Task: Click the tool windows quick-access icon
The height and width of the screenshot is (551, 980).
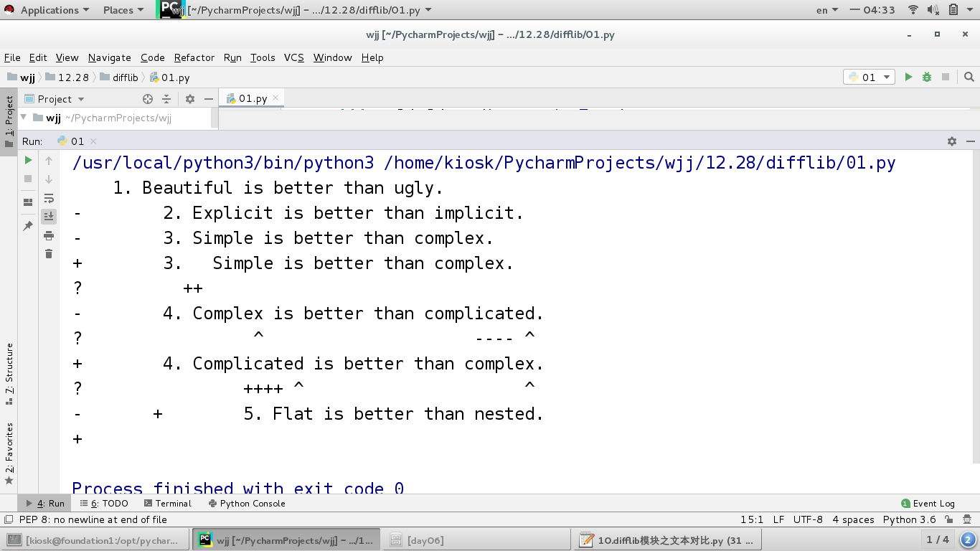Action: pyautogui.click(x=8, y=519)
